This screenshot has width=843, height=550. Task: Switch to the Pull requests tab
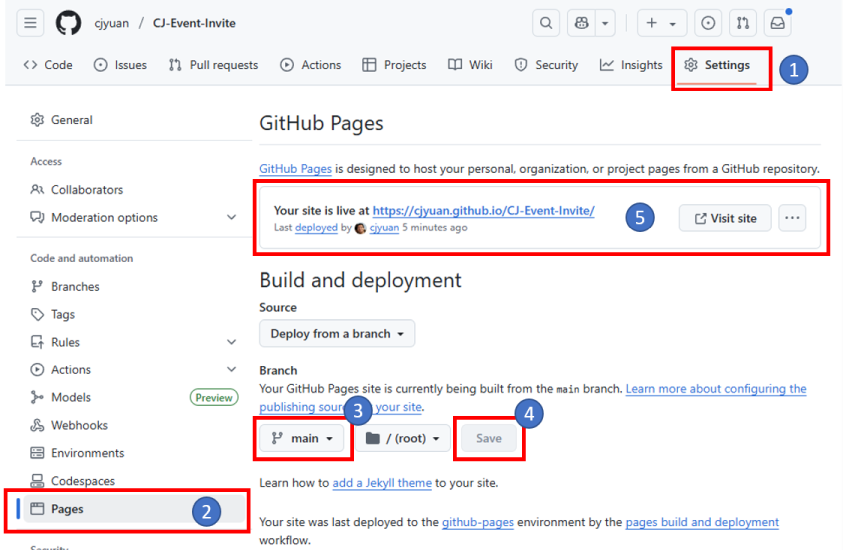click(213, 65)
